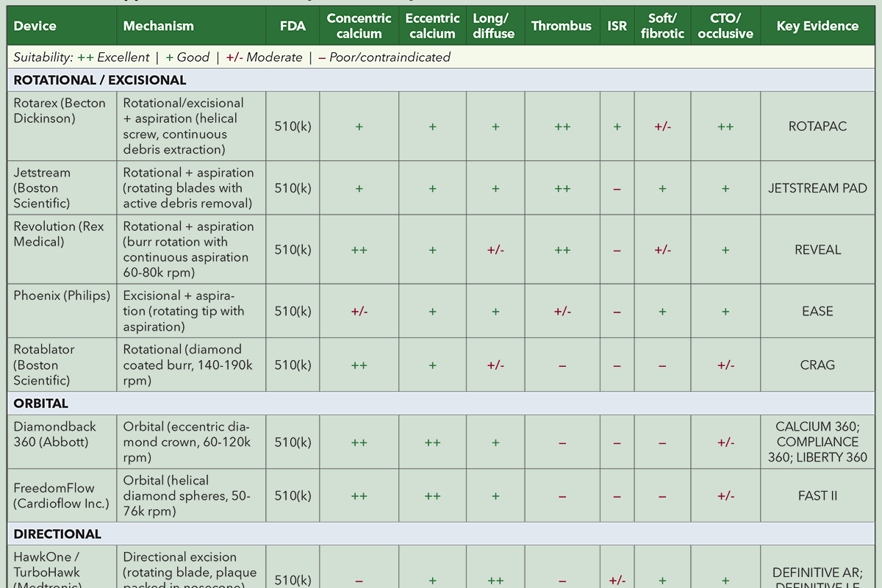Click the Rotarex 510(k) FDA cell
Viewport: 882px width, 588px height.
point(293,126)
